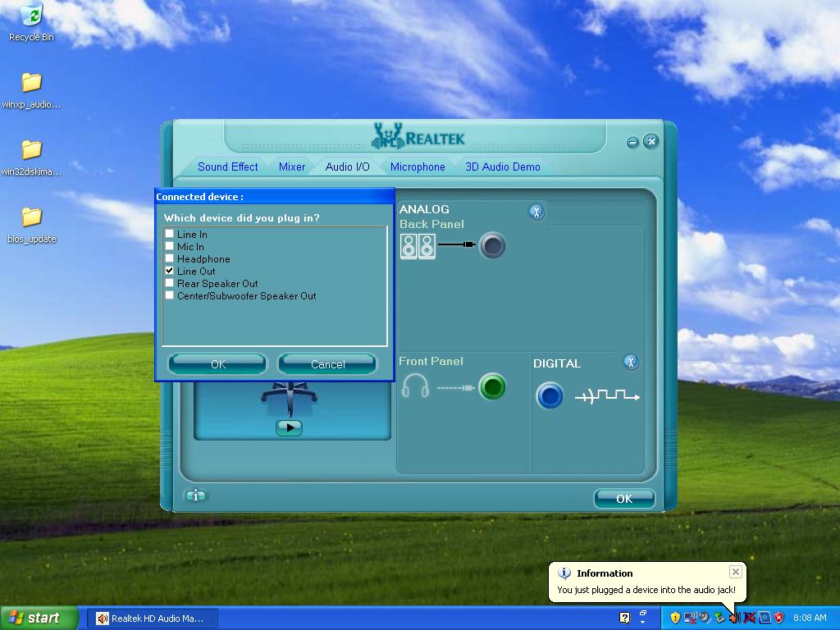Click the back panel gray audio jack
Screen dimensions: 840x630
492,246
